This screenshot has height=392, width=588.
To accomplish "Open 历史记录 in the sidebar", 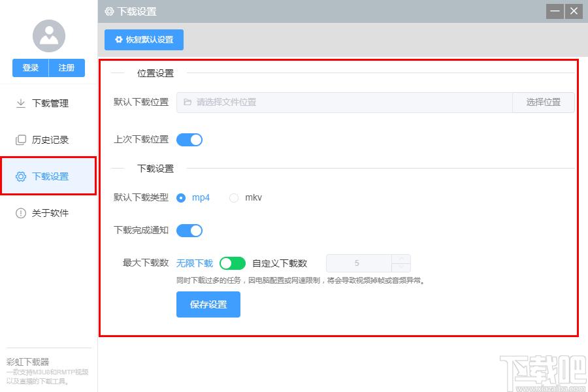I will click(49, 140).
